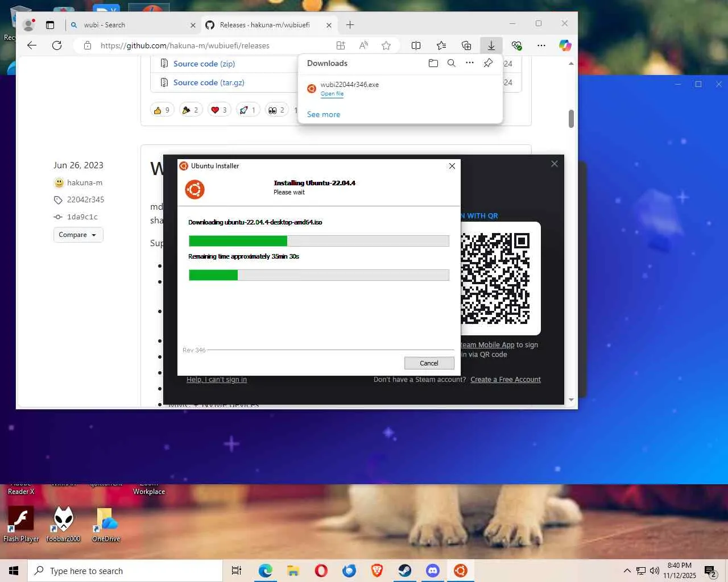Click the ISO download progress bar
Image resolution: width=728 pixels, height=582 pixels.
click(319, 241)
